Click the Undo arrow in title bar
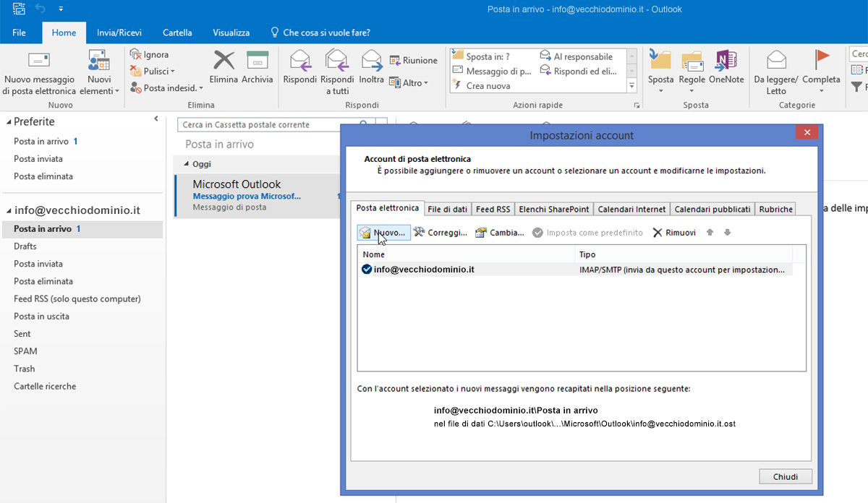868x503 pixels. point(41,9)
